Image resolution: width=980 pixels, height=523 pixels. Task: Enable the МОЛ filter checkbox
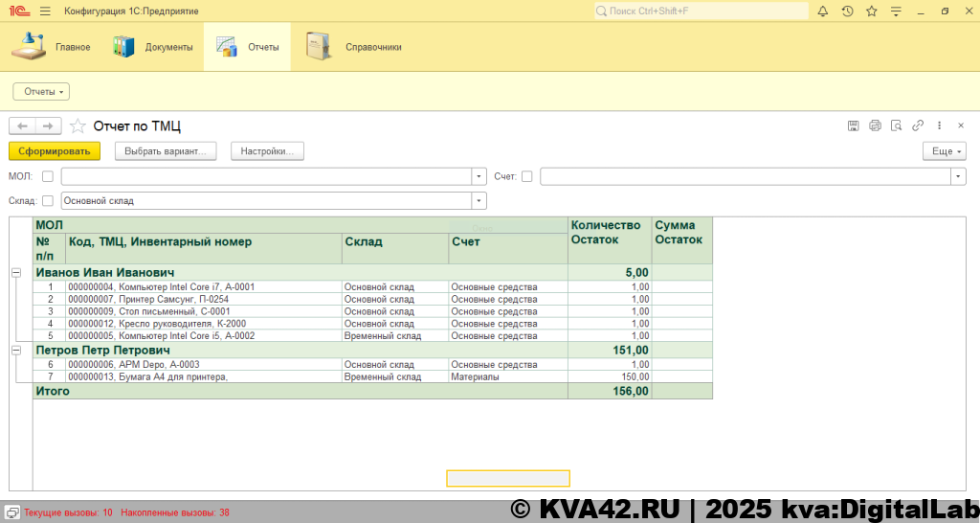(x=48, y=176)
